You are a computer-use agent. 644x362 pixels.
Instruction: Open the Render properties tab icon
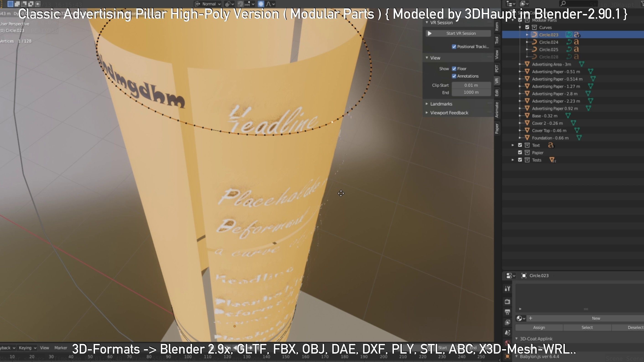click(x=507, y=301)
